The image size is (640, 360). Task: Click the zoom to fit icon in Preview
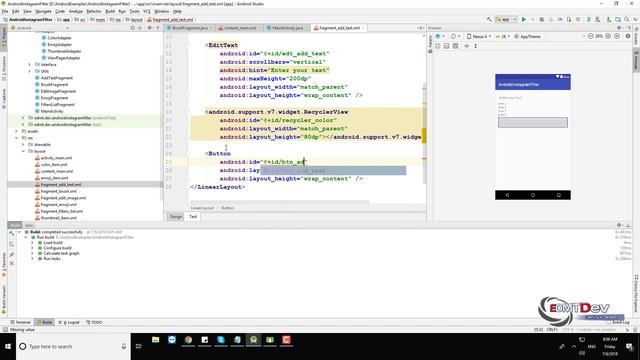point(617,36)
